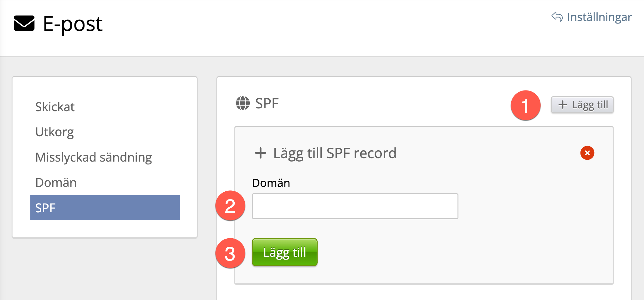
Task: Click the E-post page title
Action: point(73,24)
